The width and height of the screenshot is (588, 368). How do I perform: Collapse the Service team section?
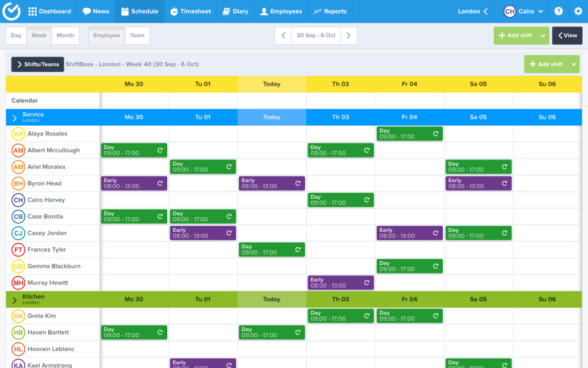[x=13, y=117]
